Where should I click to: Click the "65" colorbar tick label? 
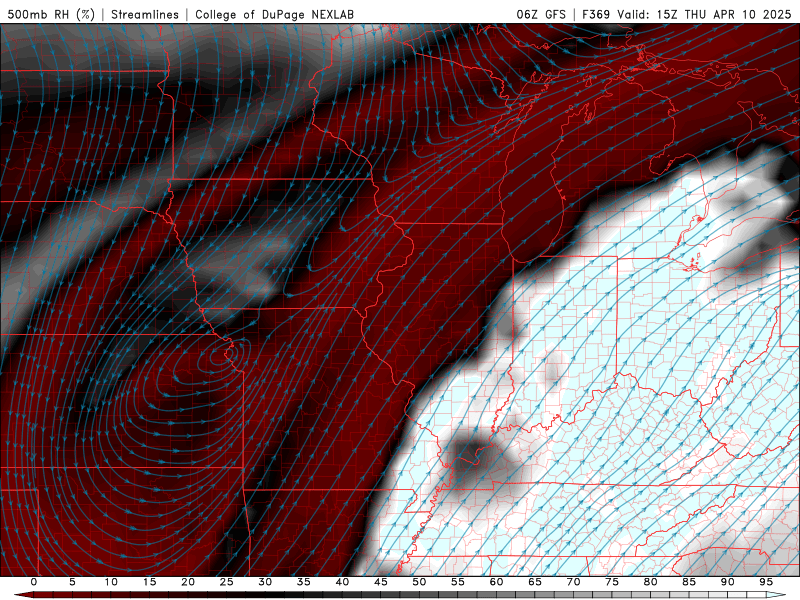[535, 582]
